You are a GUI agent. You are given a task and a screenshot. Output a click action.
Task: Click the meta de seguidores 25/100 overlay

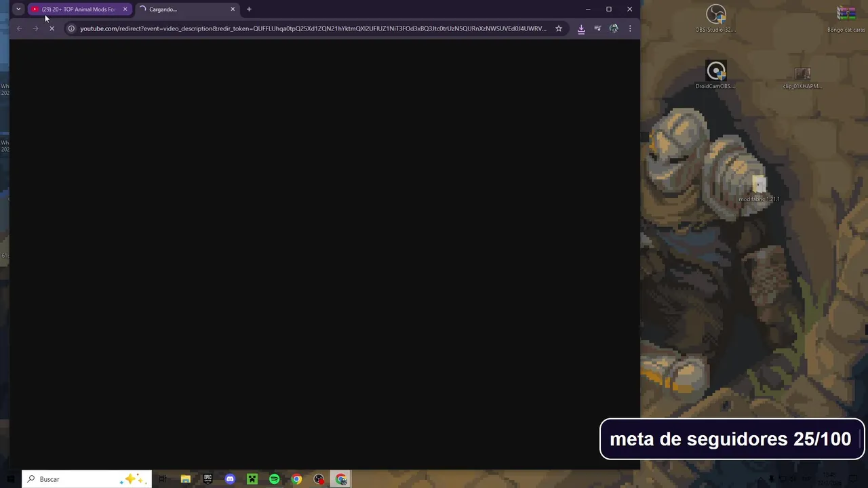click(x=732, y=439)
